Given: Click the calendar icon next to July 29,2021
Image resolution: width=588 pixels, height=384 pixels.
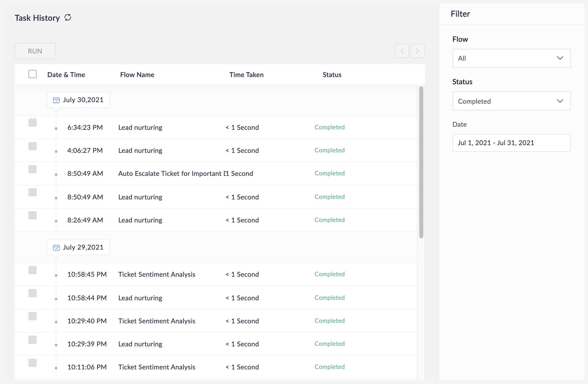Looking at the screenshot, I should coord(57,247).
